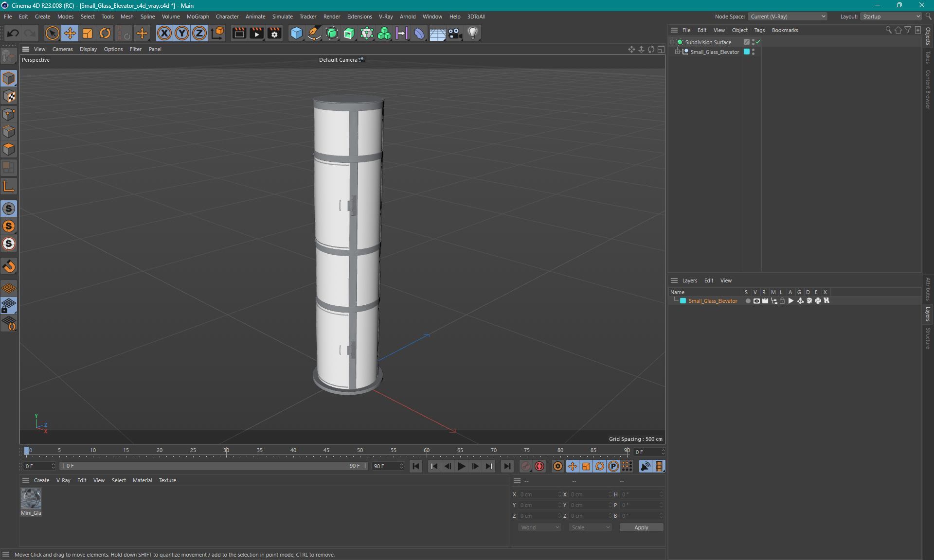934x560 pixels.
Task: Toggle Small_Glass_Elevator layer solo dot
Action: click(x=748, y=301)
